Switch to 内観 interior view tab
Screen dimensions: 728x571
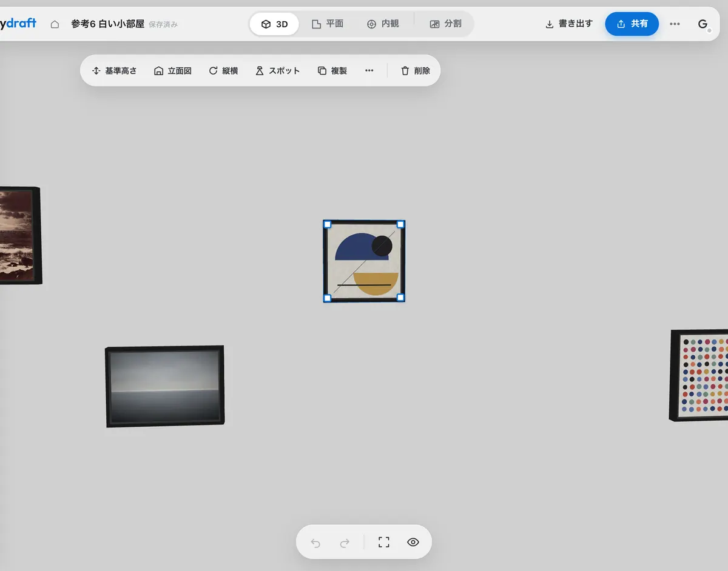[383, 24]
